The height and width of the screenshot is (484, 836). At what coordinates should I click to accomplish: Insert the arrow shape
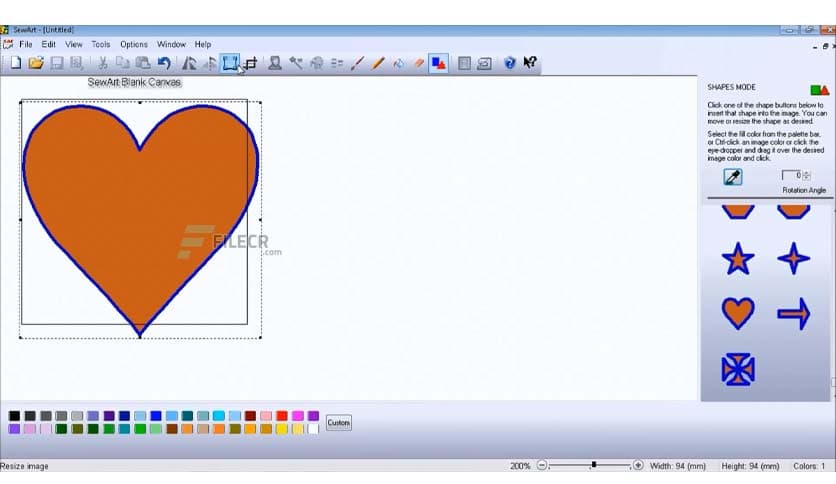(794, 313)
